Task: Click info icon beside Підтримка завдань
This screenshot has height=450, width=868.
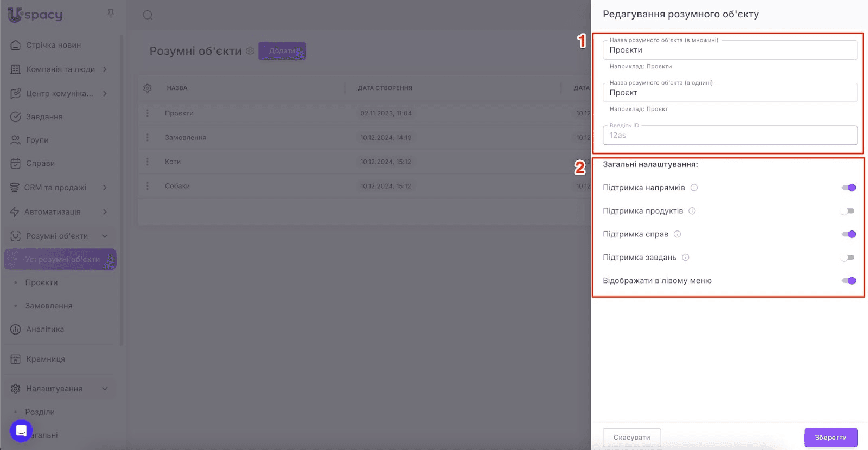Action: [x=686, y=258]
